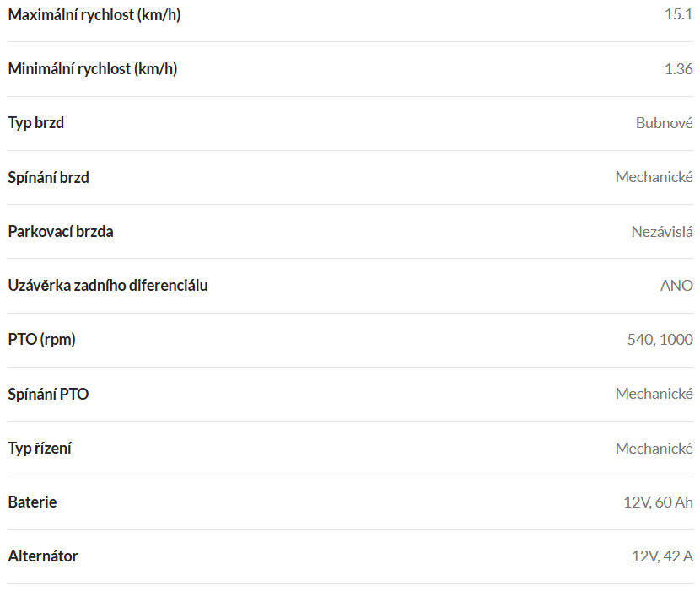Select the 15.1 maximum speed value
Screen dimensions: 700x591
tap(679, 14)
